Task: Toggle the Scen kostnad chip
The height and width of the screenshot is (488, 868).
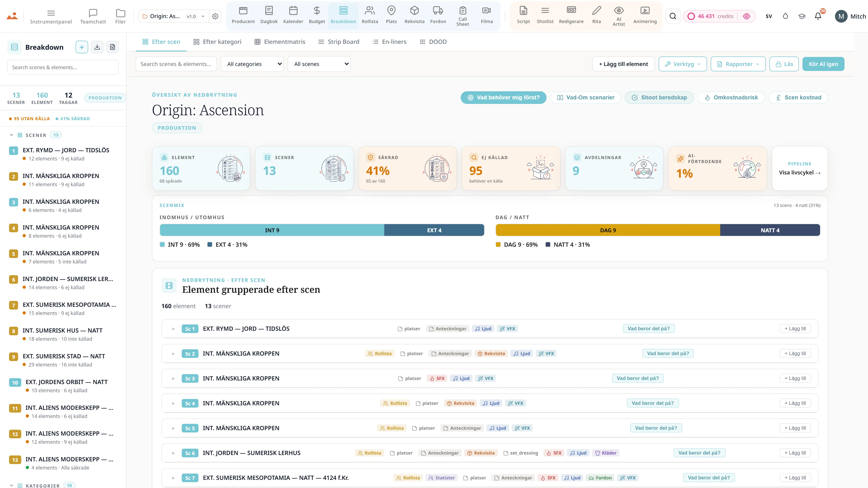Action: (x=798, y=98)
